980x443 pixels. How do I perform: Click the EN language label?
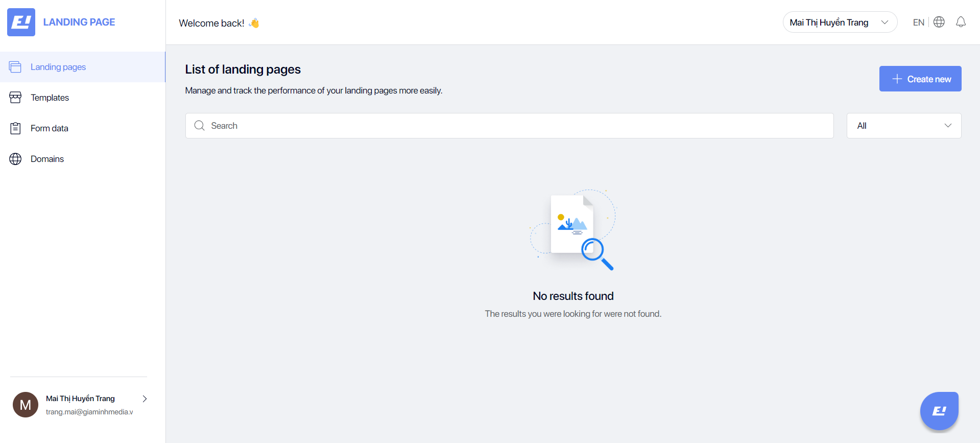point(918,22)
